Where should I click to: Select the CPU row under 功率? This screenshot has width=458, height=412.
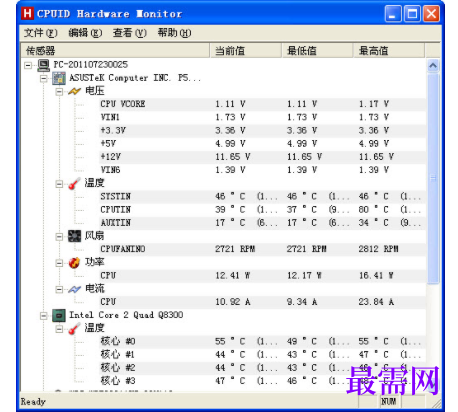click(262, 276)
